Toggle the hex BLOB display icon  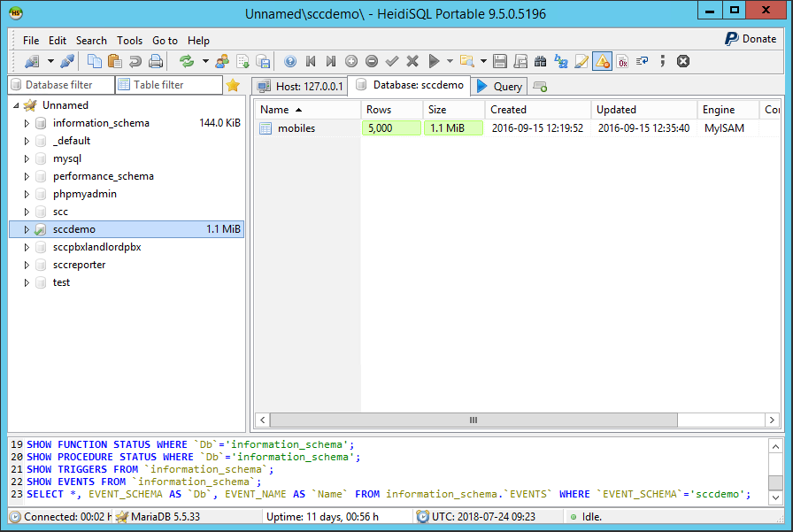[x=622, y=62]
